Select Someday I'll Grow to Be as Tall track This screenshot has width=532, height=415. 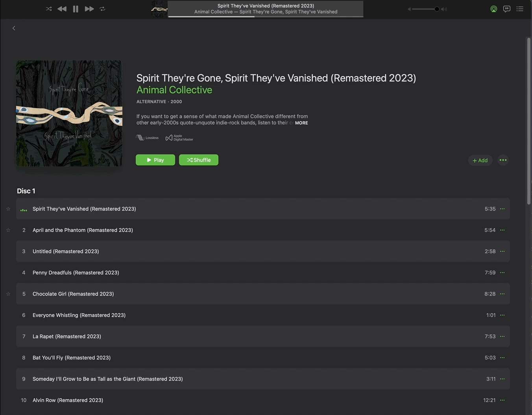(x=263, y=379)
